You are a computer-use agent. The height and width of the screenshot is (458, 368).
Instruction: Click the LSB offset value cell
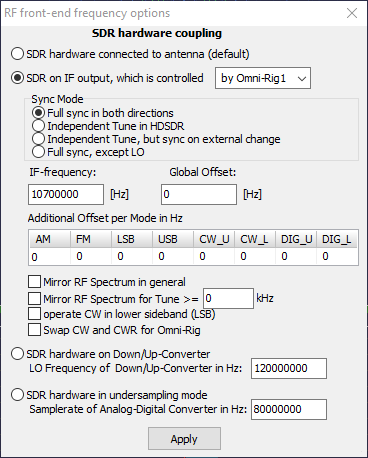pos(132,257)
